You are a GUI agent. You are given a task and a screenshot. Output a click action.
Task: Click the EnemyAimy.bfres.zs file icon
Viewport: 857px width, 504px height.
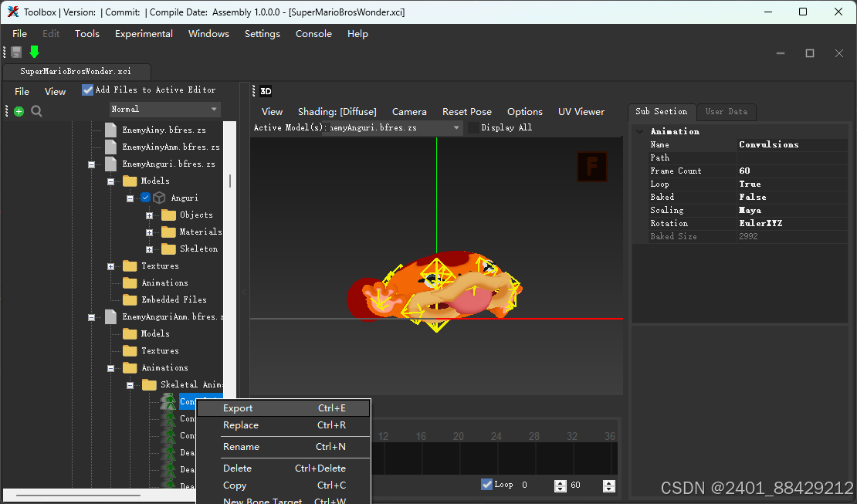pyautogui.click(x=111, y=130)
